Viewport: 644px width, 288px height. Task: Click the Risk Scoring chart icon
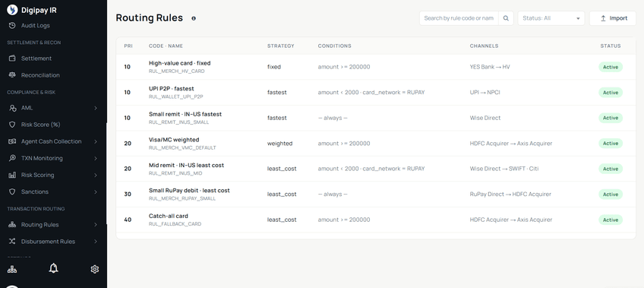(x=12, y=175)
